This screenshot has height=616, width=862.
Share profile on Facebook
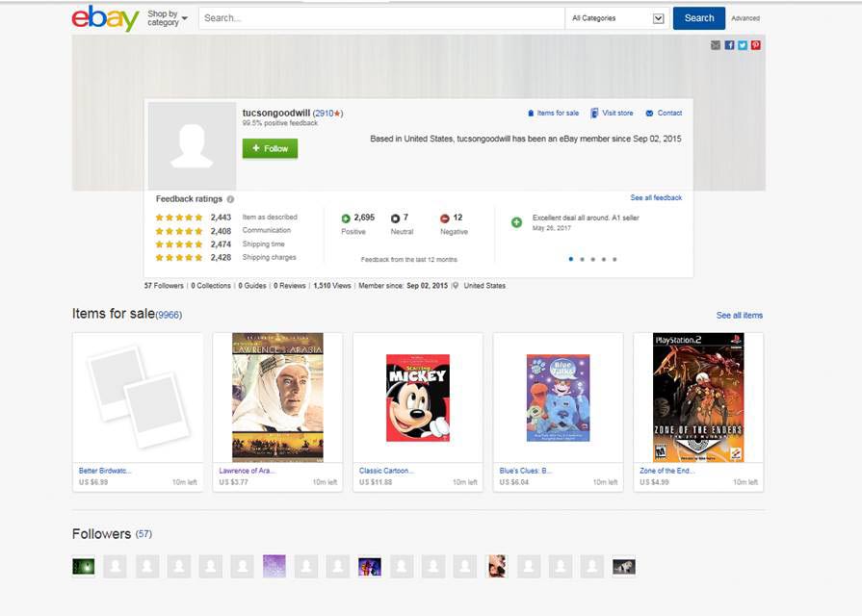point(729,45)
